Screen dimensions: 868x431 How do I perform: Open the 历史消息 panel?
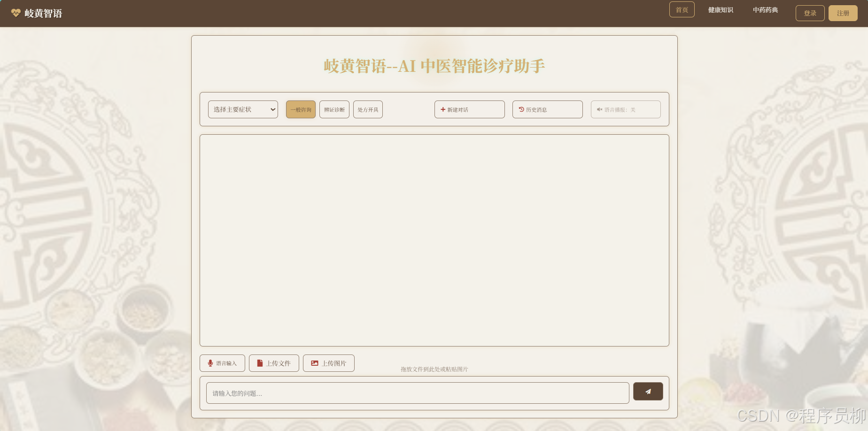[x=547, y=109]
